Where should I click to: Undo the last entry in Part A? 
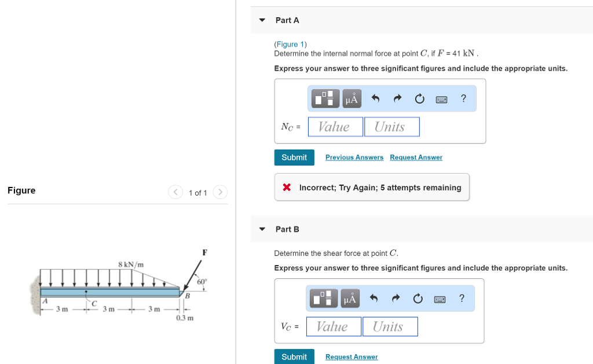click(375, 99)
